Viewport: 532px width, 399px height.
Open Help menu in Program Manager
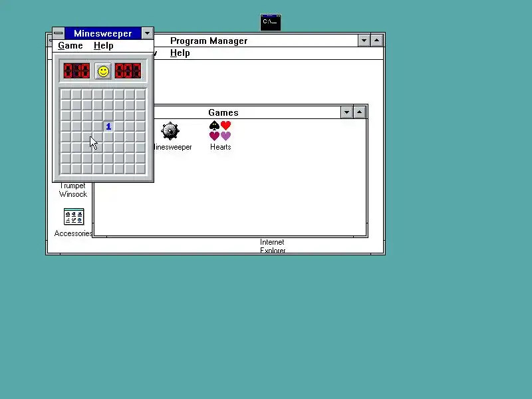(180, 53)
